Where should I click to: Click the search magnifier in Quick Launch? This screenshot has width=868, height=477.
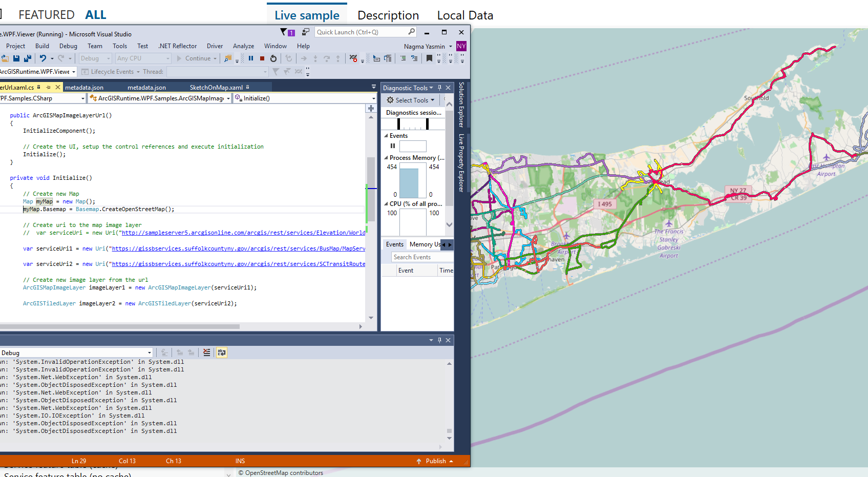411,32
